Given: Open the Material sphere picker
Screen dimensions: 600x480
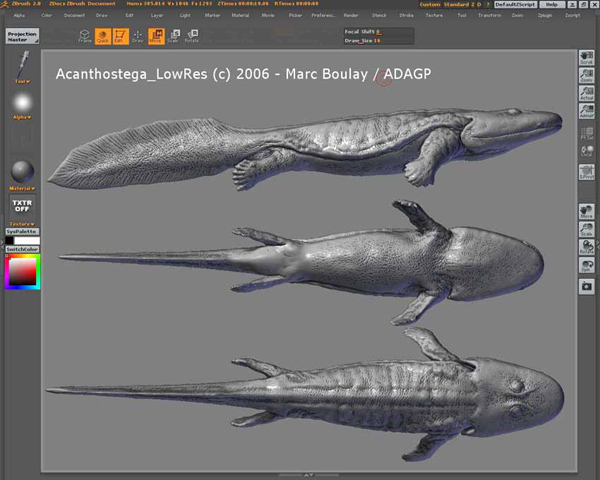Looking at the screenshot, I should pos(22,171).
